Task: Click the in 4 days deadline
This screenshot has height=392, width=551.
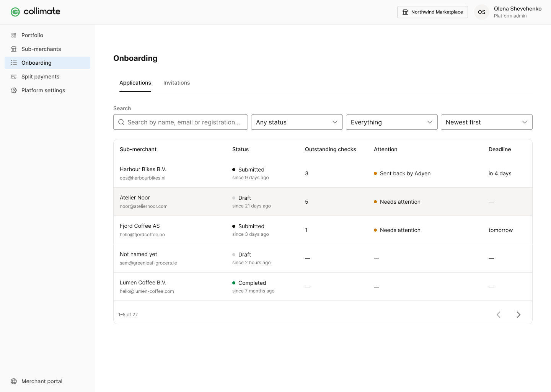Action: [x=500, y=173]
